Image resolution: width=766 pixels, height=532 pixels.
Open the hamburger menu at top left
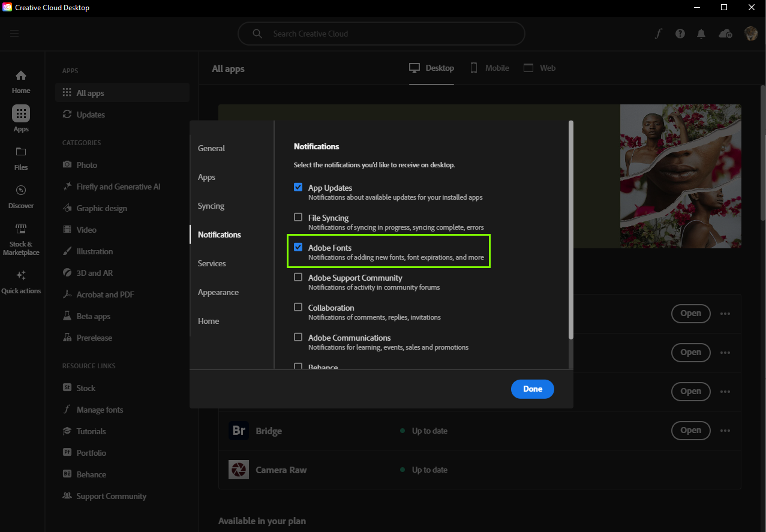(x=14, y=34)
